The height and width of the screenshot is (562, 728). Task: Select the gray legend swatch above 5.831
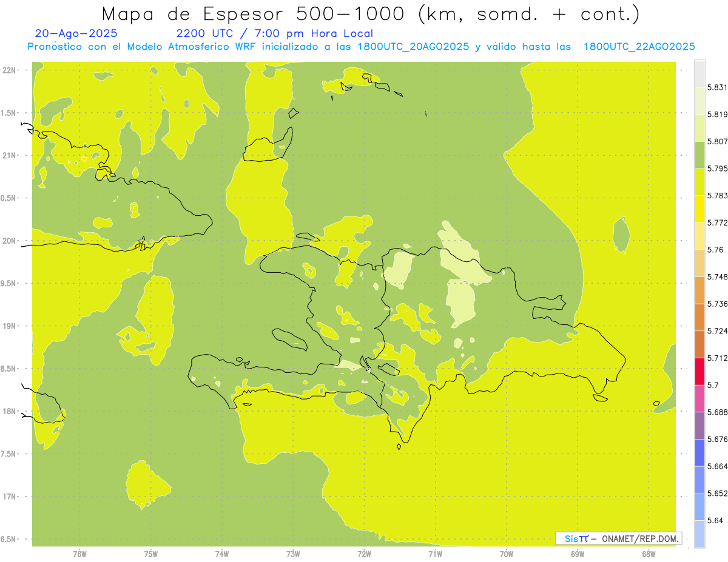tap(699, 74)
